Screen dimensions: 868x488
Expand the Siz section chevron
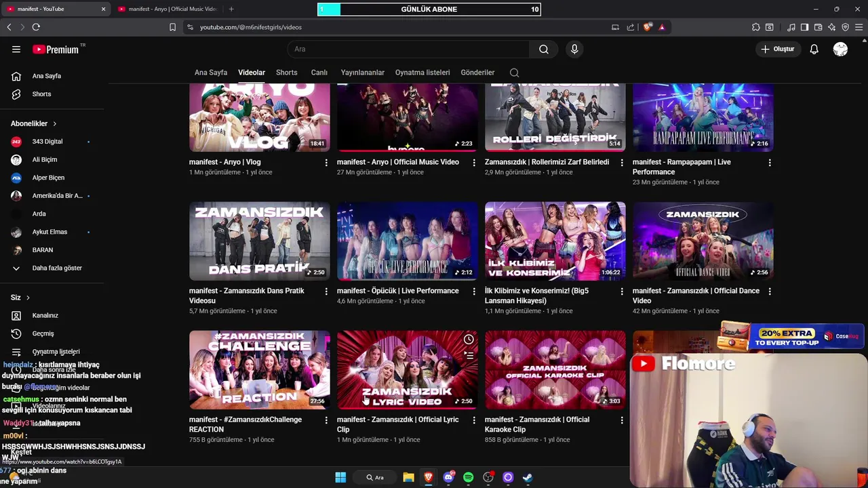[x=28, y=298]
